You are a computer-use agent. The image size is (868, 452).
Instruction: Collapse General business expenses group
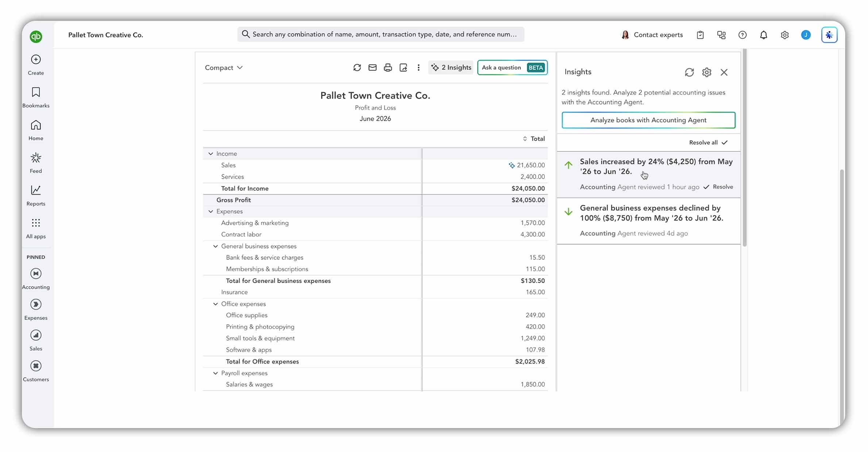(215, 246)
